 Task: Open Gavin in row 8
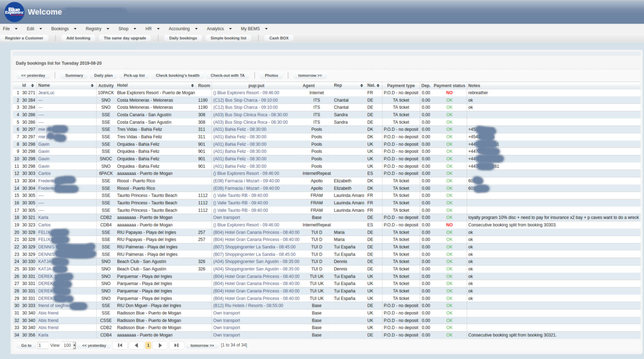coord(44,144)
